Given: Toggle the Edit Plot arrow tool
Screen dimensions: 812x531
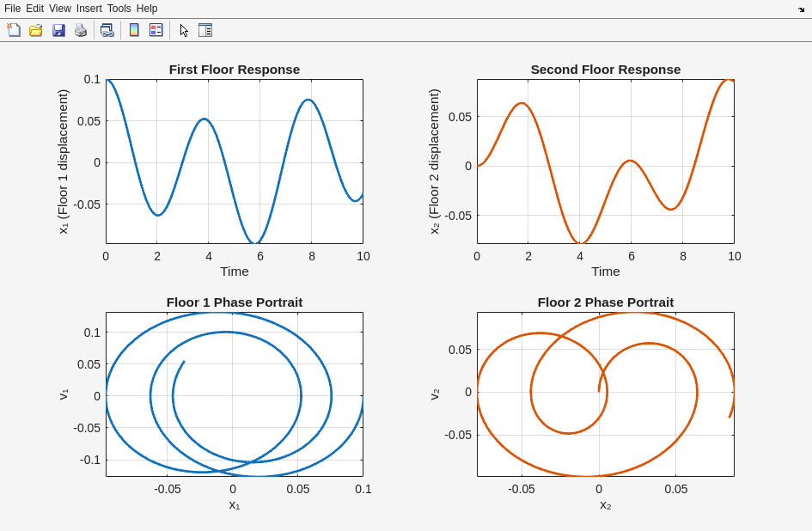Looking at the screenshot, I should point(183,30).
